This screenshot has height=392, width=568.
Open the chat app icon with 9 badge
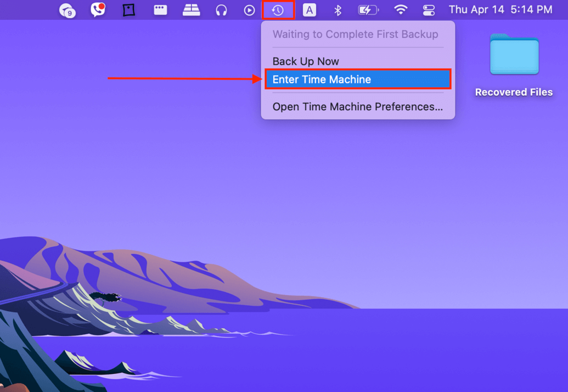[68, 10]
